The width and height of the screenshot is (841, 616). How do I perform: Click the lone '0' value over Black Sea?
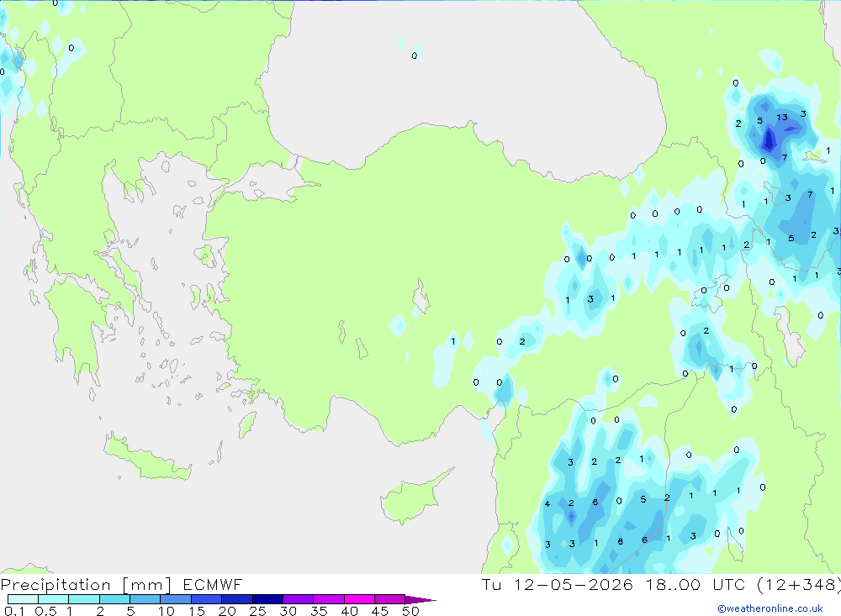(414, 55)
